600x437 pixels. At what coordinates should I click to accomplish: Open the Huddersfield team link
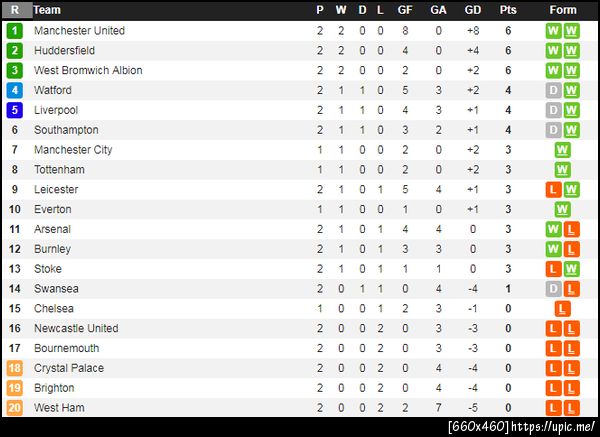click(64, 50)
